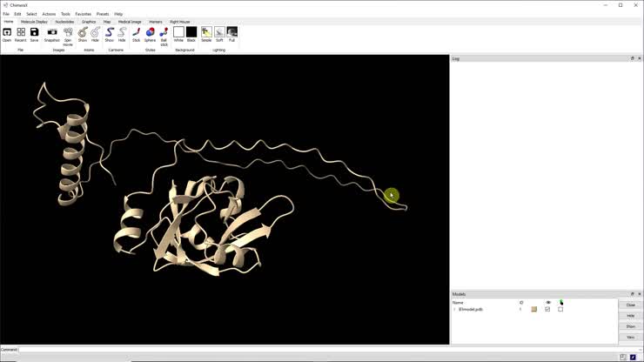
Task: Hide cartoons using the Cartoons Hide icon
Action: [x=122, y=33]
